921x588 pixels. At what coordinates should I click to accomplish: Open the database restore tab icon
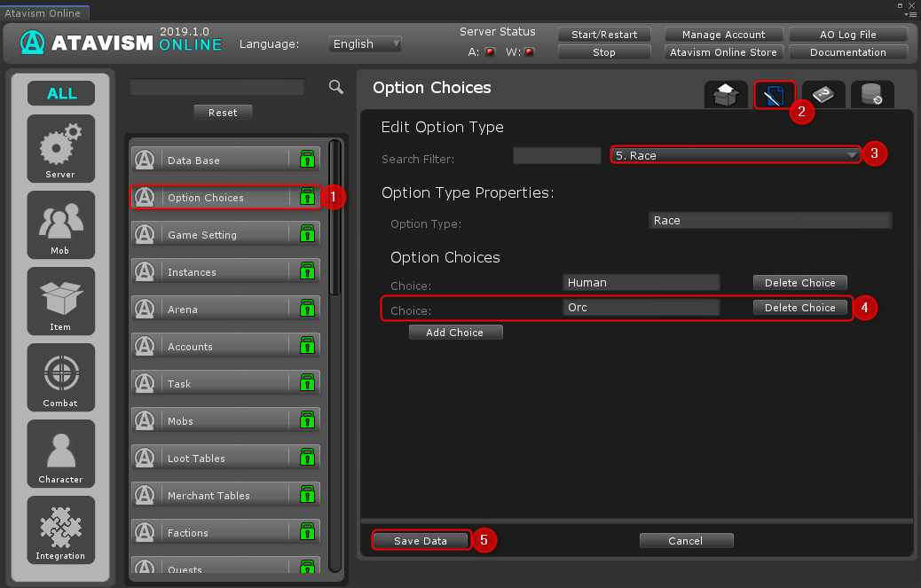coord(871,95)
